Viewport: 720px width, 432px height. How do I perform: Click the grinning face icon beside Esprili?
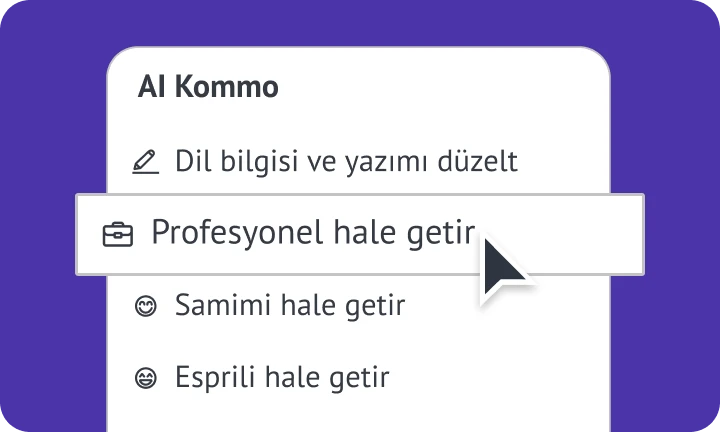[x=146, y=379]
